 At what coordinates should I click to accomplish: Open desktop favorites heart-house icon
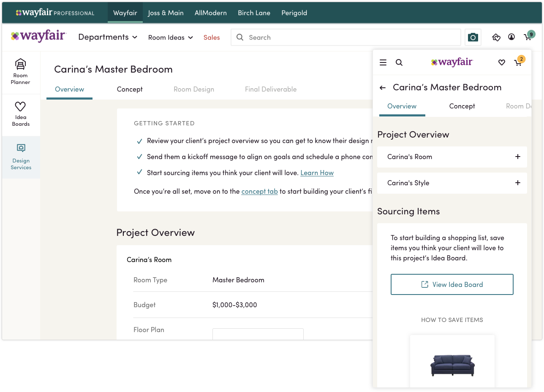[496, 37]
